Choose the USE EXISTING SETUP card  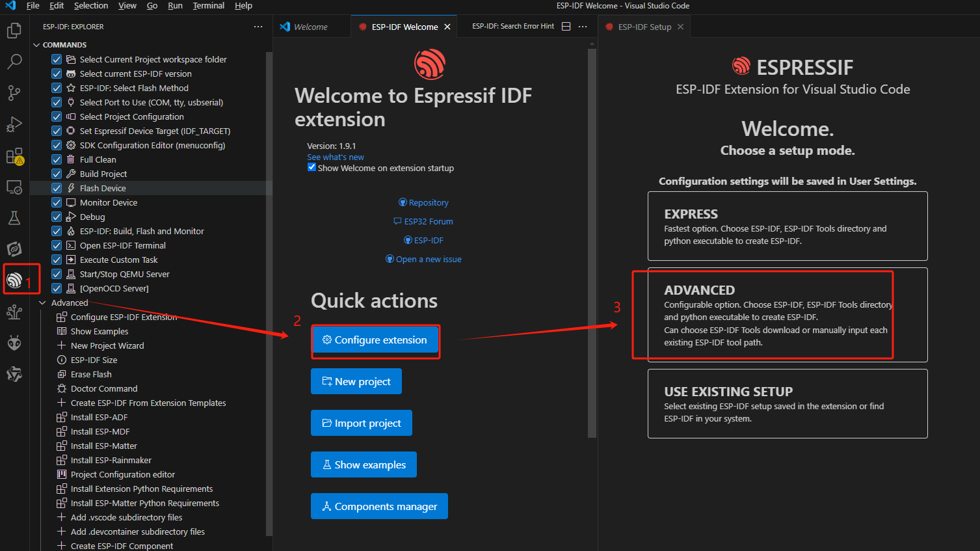click(788, 403)
